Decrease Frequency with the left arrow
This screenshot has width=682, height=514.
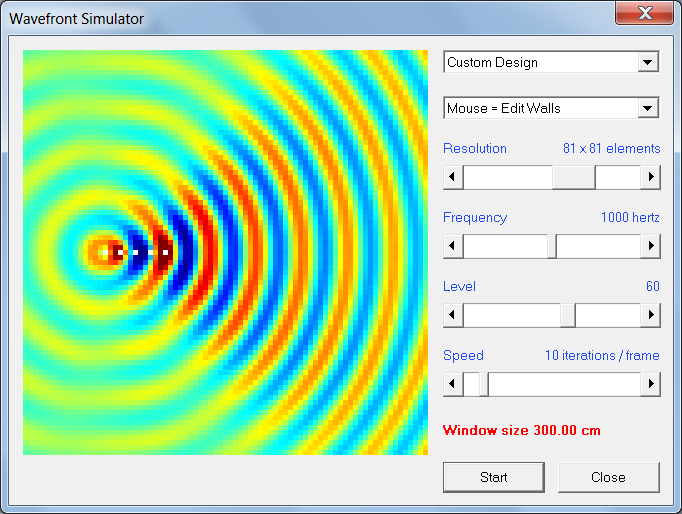453,246
